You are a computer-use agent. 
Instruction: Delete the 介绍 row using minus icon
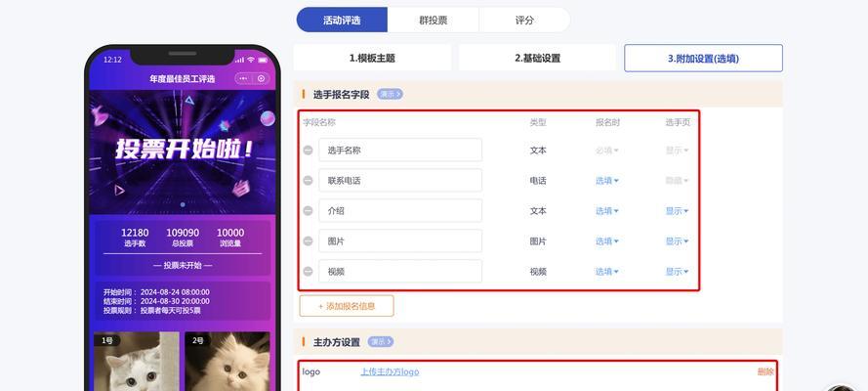308,211
